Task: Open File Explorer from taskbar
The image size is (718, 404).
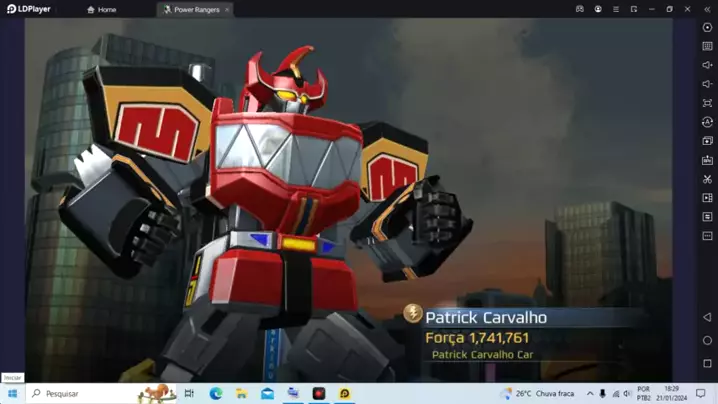Action: coord(241,393)
